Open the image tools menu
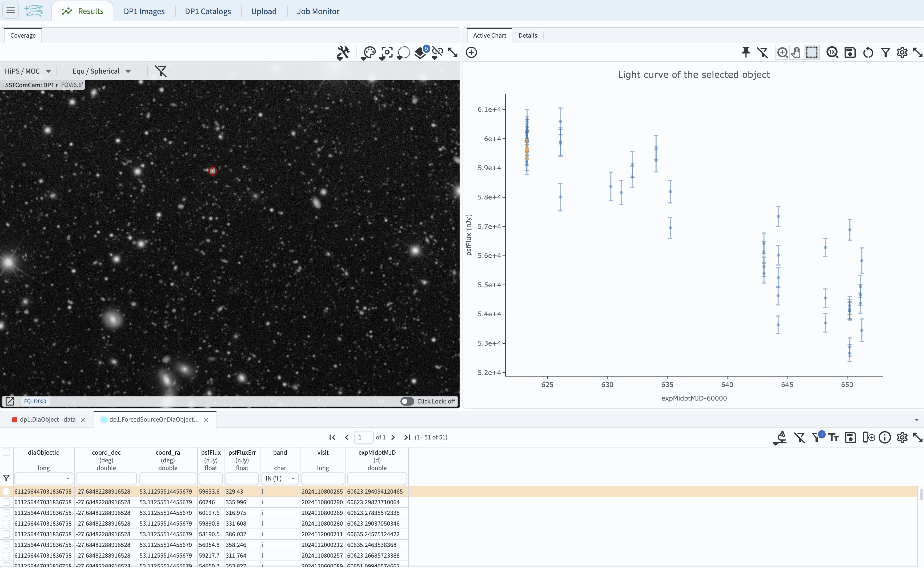The image size is (924, 568). (343, 53)
